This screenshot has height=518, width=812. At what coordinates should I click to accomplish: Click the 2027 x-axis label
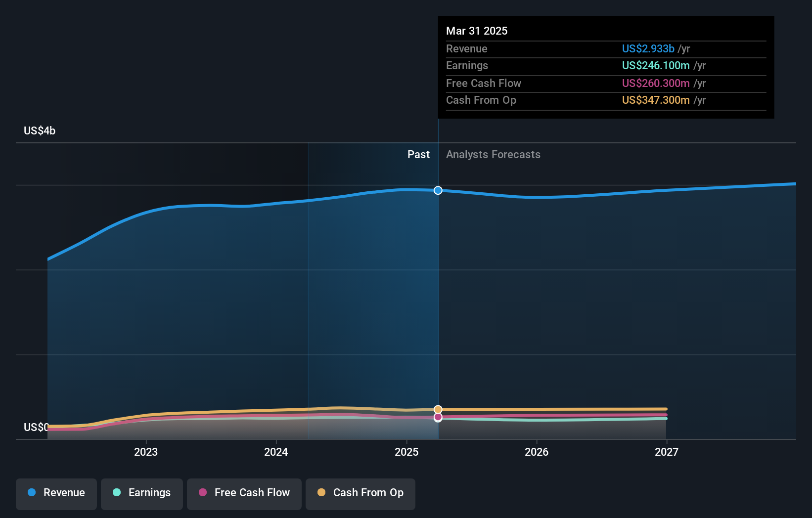point(667,452)
